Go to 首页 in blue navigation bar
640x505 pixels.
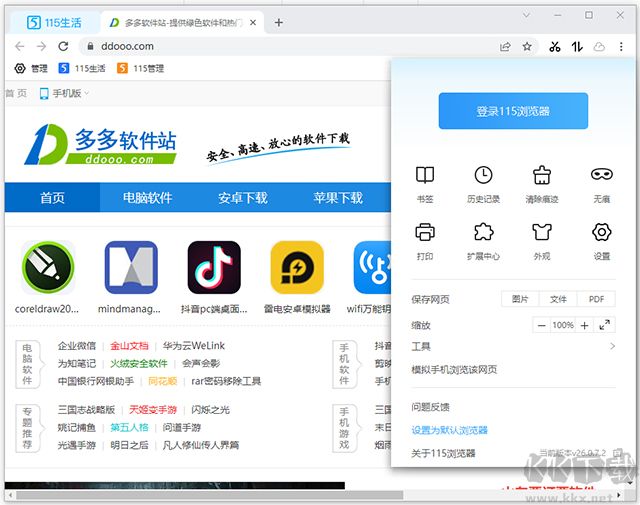click(x=52, y=198)
